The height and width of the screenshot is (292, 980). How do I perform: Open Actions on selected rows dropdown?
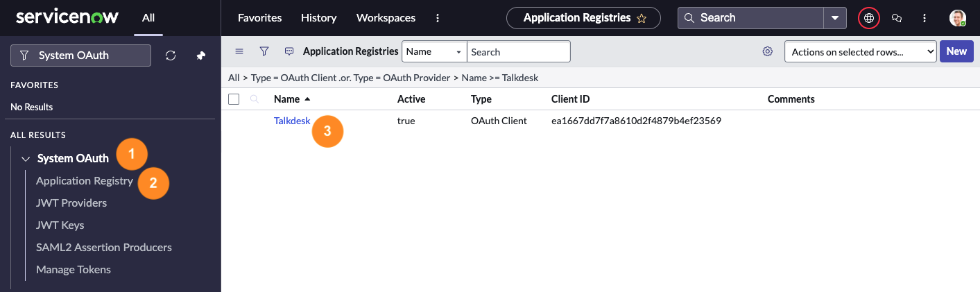[861, 51]
